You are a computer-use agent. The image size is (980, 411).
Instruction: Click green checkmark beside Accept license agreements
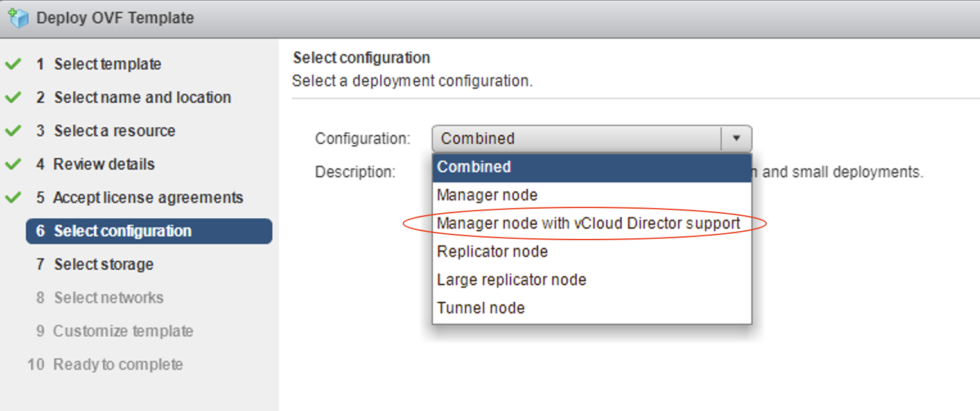tap(13, 198)
